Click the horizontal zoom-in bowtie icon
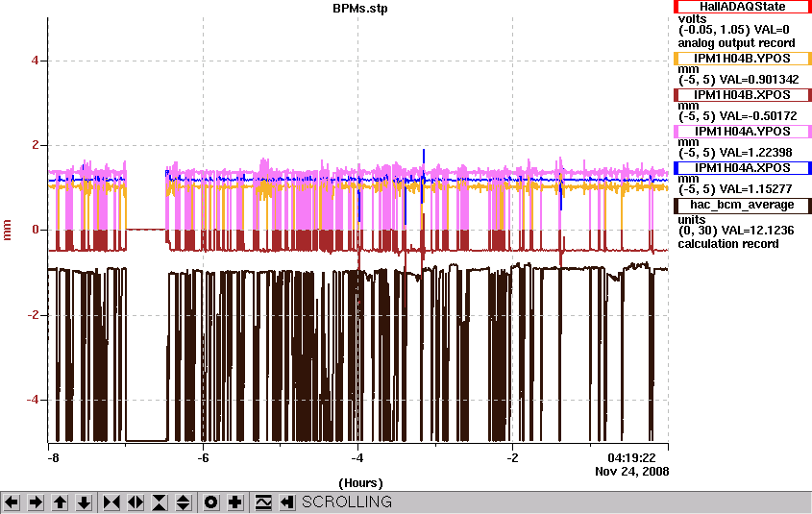 [111, 502]
